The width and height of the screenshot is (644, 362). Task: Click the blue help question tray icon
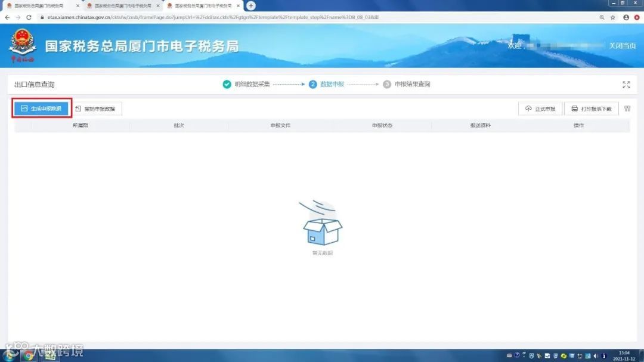coord(517,355)
